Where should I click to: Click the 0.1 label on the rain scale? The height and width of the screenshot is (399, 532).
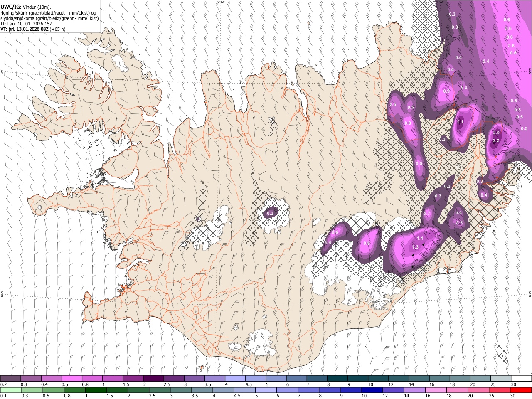pos(3,396)
